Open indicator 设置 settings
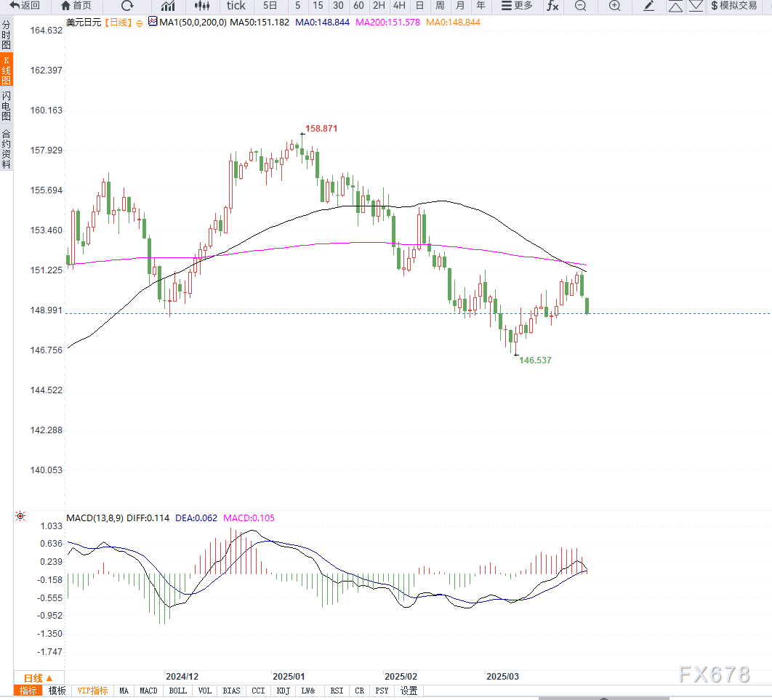 tap(409, 691)
